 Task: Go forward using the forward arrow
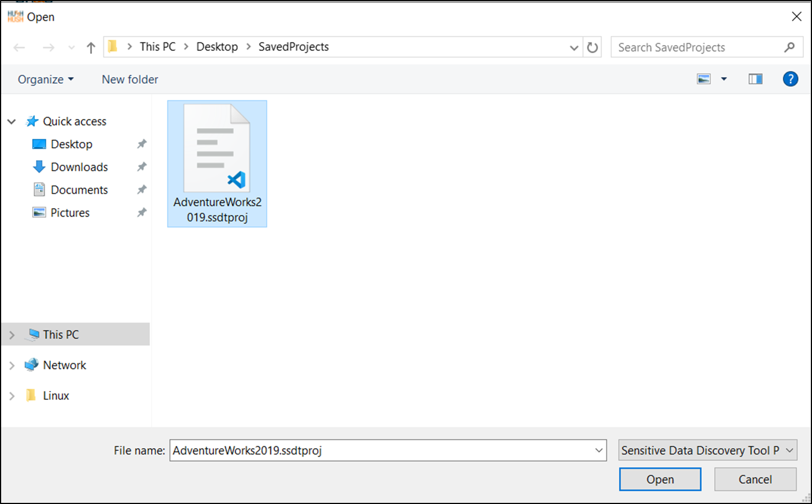(x=48, y=48)
